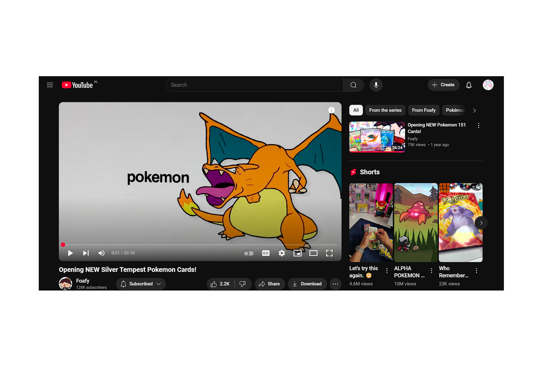
Task: Open the 'Opening NEW Pokemon 151 Cards!' thumbnail
Action: (x=377, y=137)
